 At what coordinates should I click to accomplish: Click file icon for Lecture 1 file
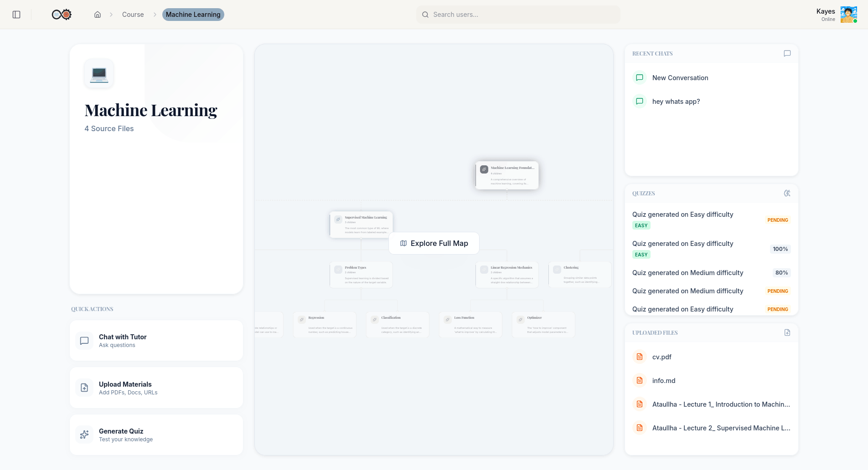coord(640,404)
